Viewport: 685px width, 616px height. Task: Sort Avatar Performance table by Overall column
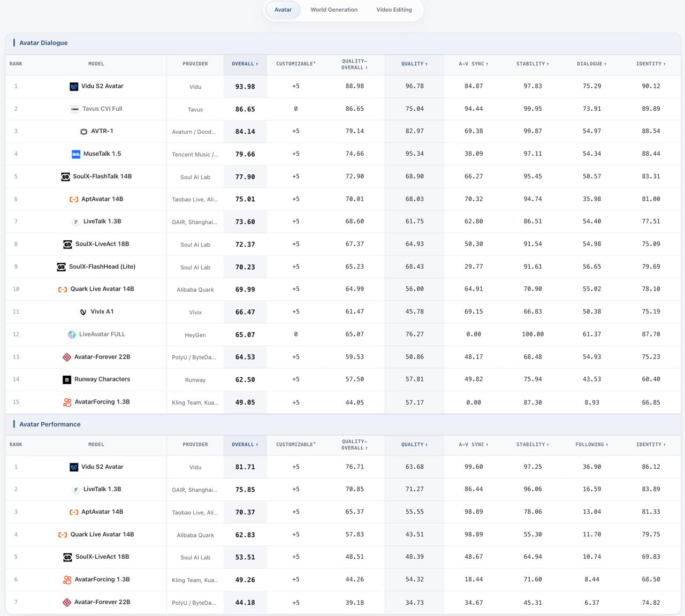pos(245,445)
